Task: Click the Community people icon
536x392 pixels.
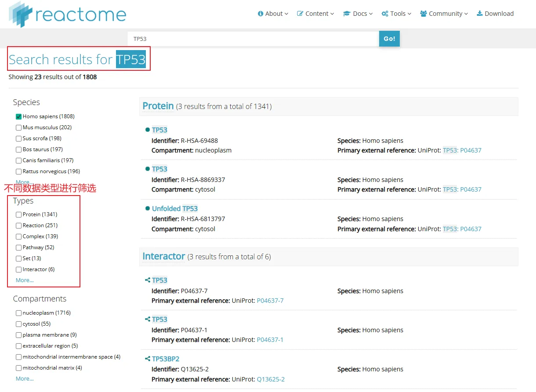Action: point(424,14)
